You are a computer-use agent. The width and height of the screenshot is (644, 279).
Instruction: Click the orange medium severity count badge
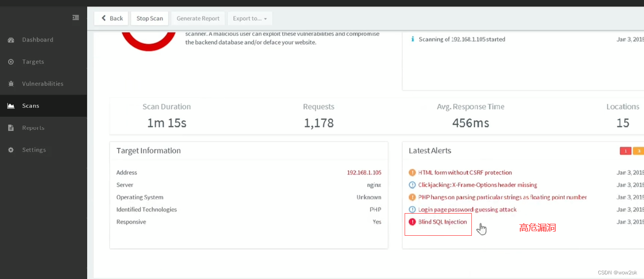click(x=638, y=151)
